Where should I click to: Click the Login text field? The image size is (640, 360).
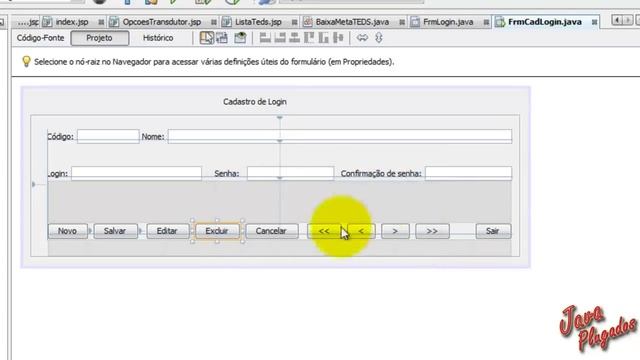click(x=136, y=173)
